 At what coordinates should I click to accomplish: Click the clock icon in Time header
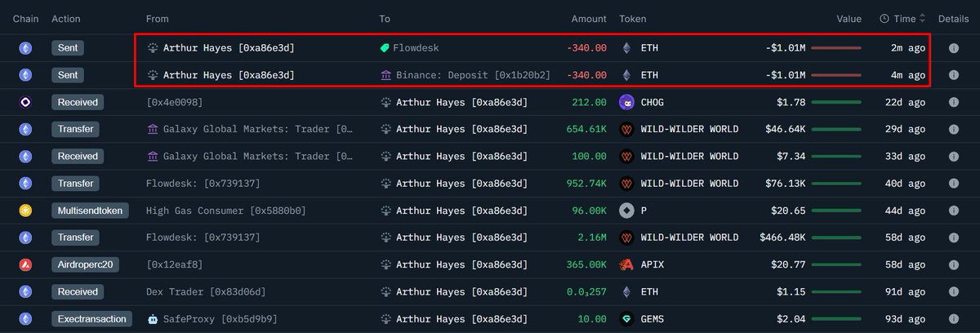pos(884,18)
